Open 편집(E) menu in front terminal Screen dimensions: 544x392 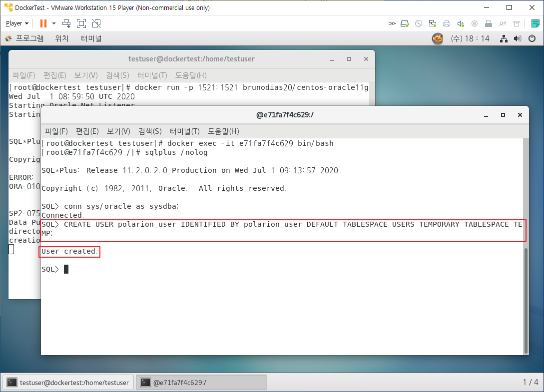click(x=87, y=131)
